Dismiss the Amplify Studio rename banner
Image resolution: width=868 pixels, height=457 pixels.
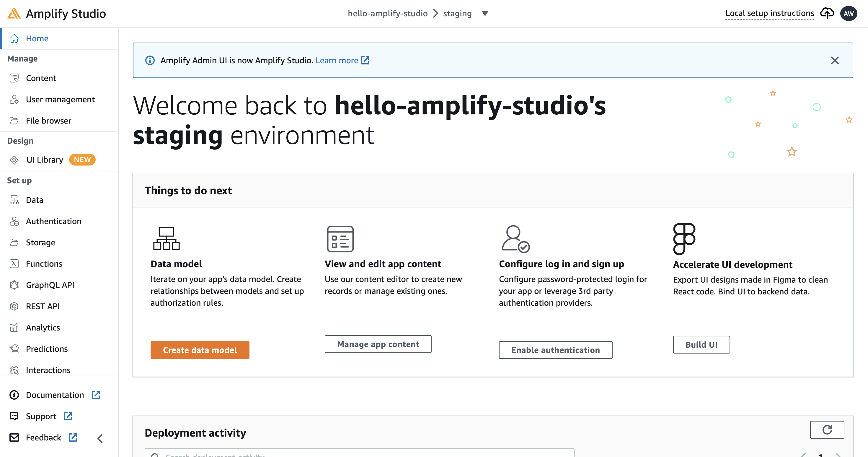pyautogui.click(x=835, y=60)
